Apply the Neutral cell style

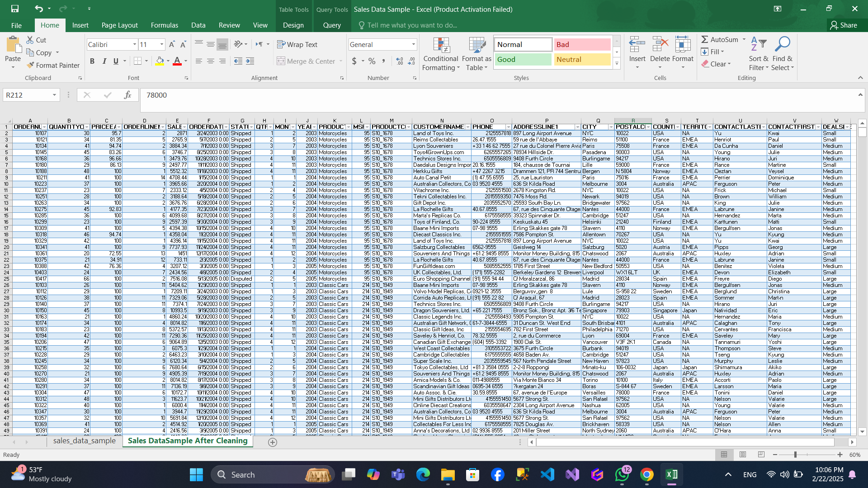pyautogui.click(x=582, y=59)
